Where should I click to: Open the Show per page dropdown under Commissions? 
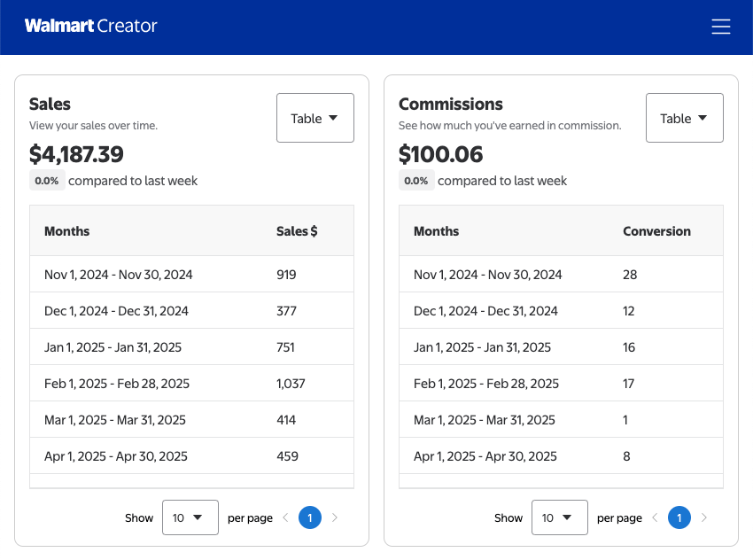(559, 517)
